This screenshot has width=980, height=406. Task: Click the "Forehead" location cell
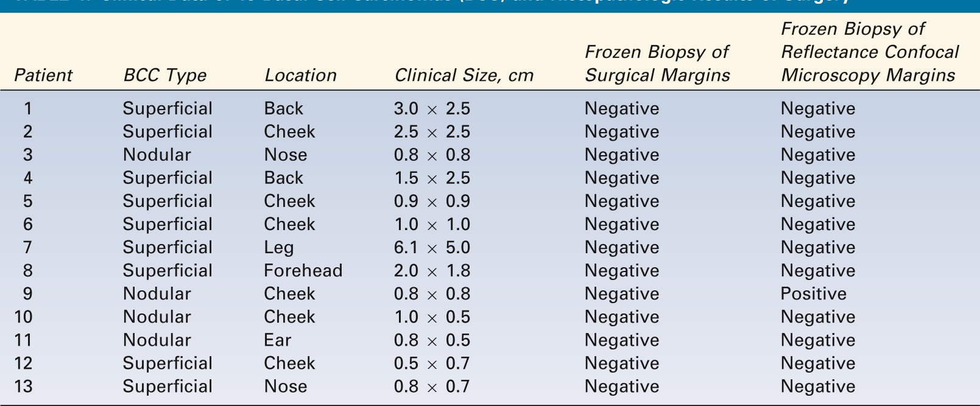[303, 271]
